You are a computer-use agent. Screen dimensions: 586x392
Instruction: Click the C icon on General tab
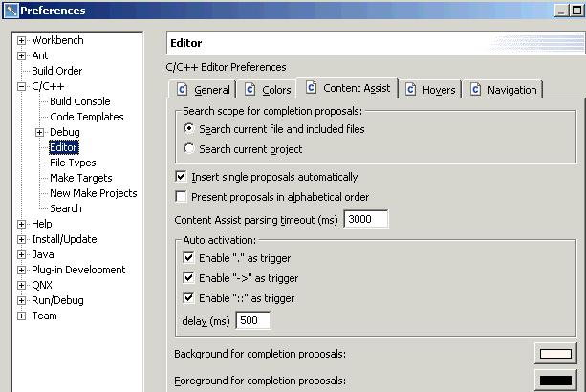coord(182,90)
